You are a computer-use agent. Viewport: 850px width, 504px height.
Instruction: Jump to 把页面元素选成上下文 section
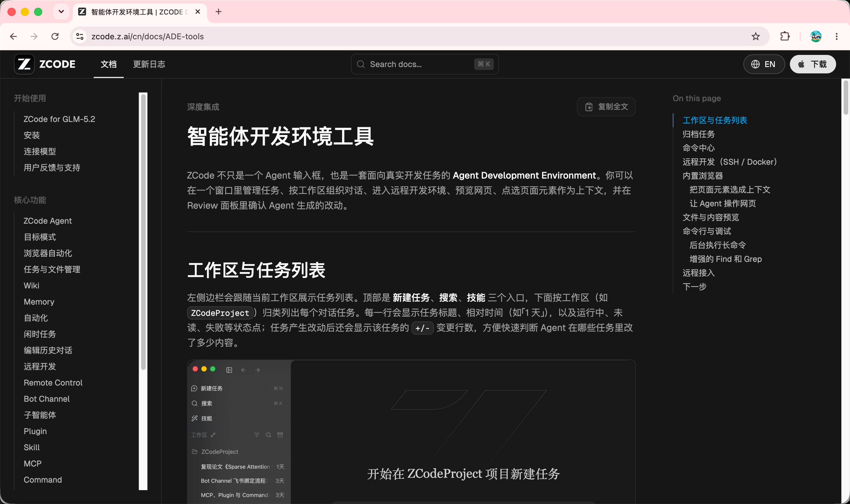click(730, 190)
